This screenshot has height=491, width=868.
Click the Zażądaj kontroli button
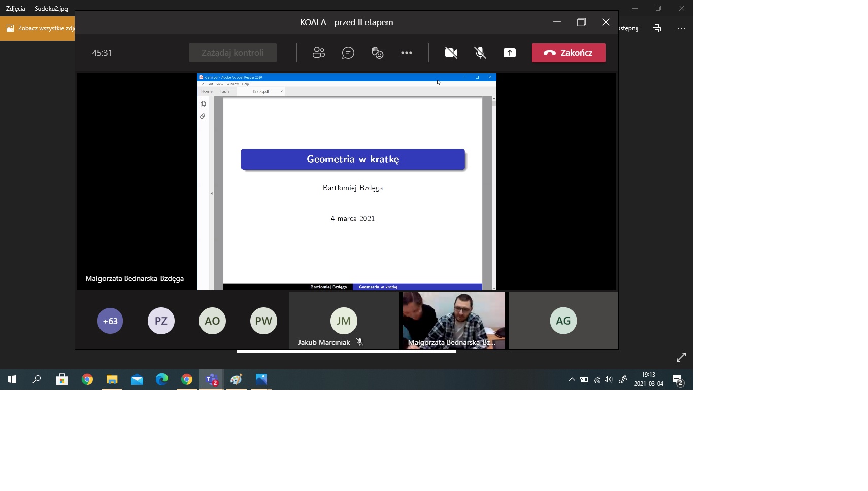(232, 53)
